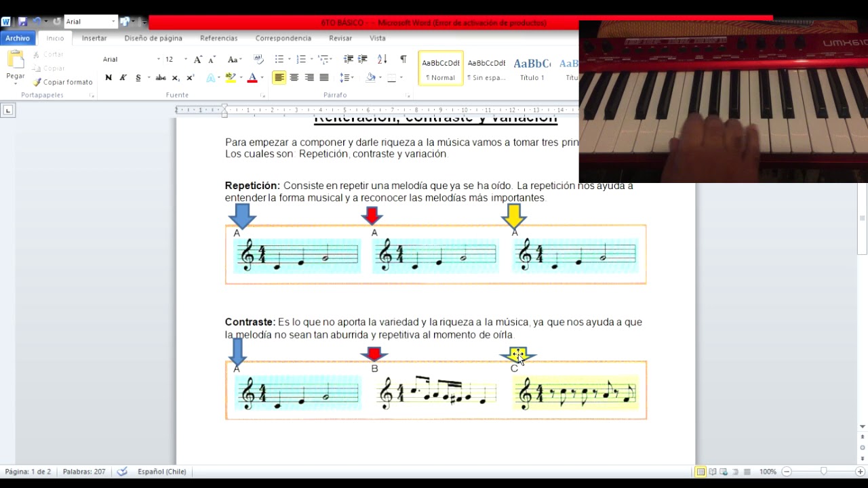Redo the action in the quick access toolbar
The height and width of the screenshot is (488, 868).
coord(57,22)
